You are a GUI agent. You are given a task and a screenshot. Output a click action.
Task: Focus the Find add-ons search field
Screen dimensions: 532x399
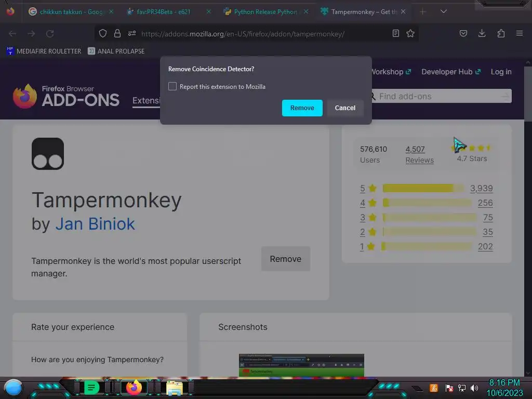pyautogui.click(x=441, y=96)
